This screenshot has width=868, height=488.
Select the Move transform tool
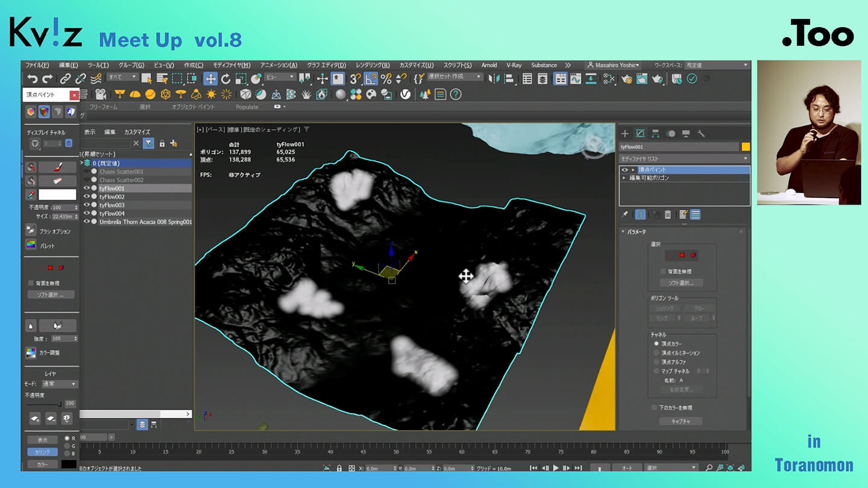(210, 79)
